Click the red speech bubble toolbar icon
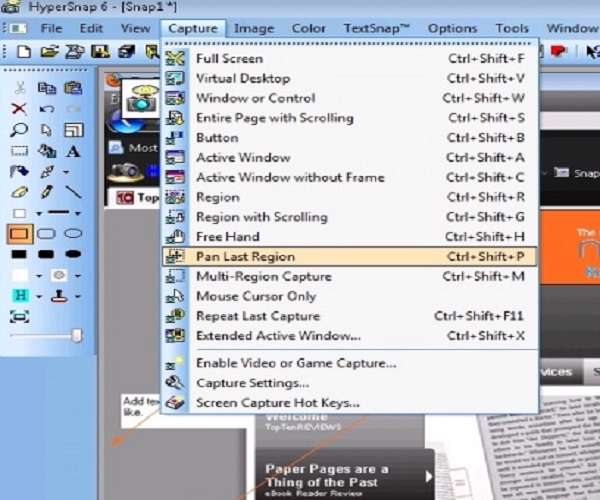 pyautogui.click(x=558, y=51)
